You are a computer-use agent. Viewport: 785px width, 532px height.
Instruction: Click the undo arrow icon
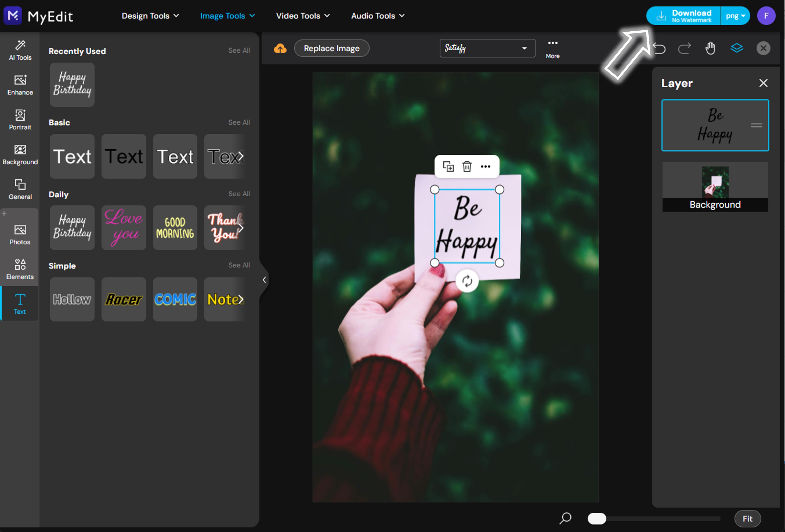[x=659, y=49]
